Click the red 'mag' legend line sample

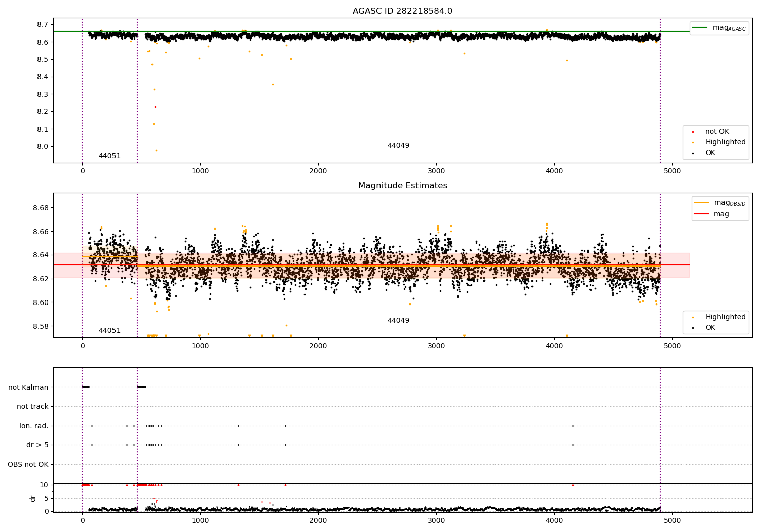[x=701, y=214]
